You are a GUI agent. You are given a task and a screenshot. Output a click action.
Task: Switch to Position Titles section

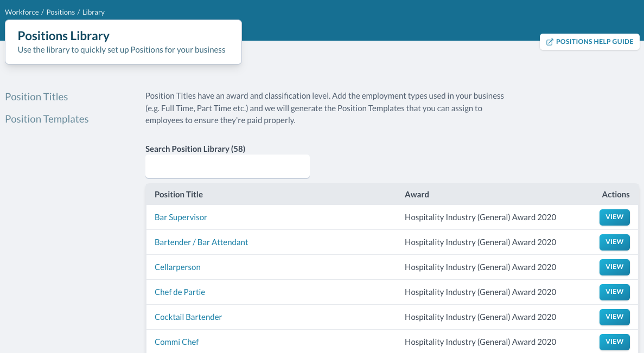(36, 97)
